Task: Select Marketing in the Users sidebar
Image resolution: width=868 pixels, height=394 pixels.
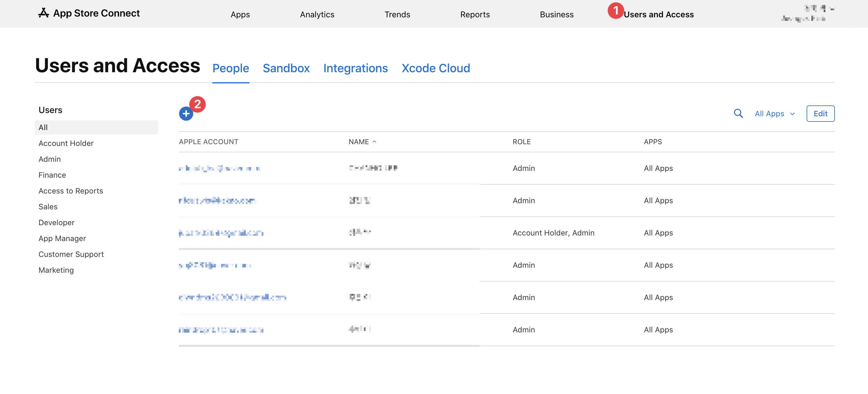Action: click(56, 270)
